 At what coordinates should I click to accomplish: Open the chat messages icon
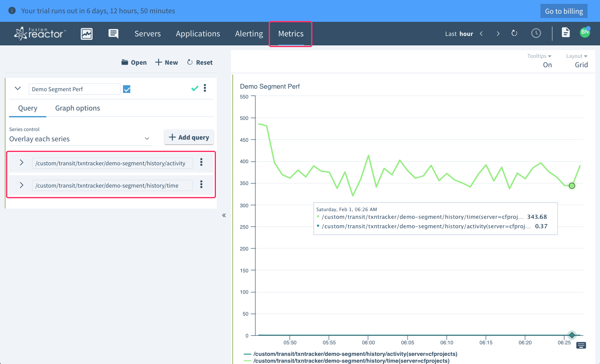pos(113,34)
